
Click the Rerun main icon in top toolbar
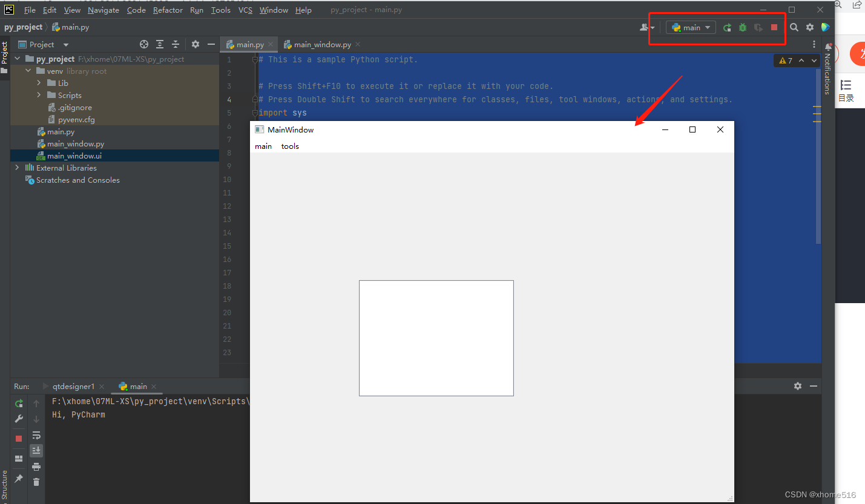click(727, 27)
